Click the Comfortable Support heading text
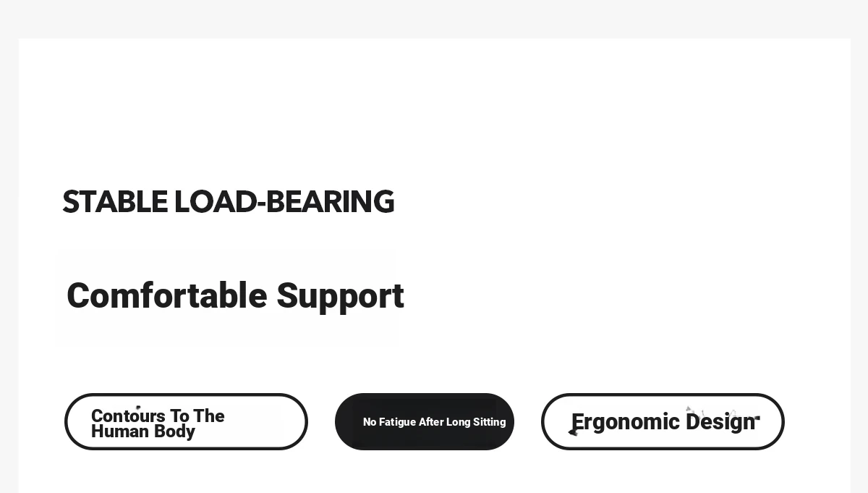 coord(235,296)
